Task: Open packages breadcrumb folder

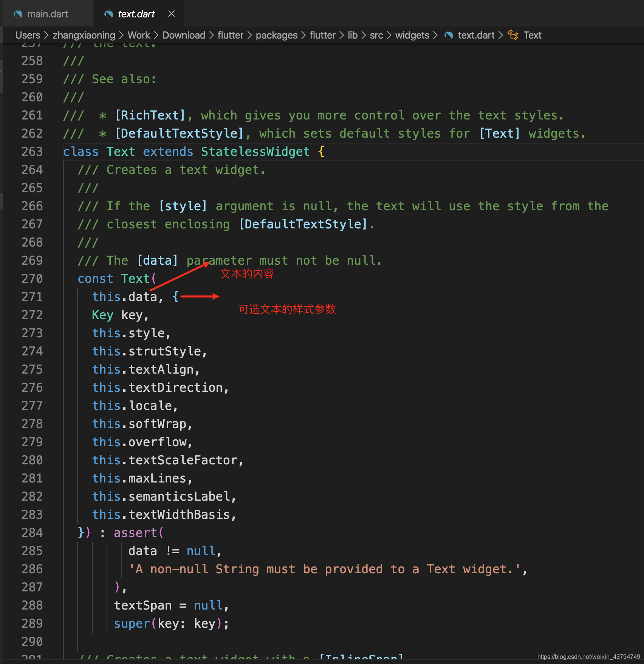Action: [x=276, y=35]
